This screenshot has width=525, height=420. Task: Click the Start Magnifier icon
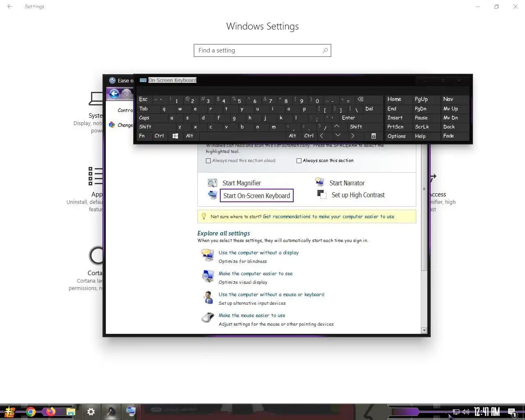(212, 183)
